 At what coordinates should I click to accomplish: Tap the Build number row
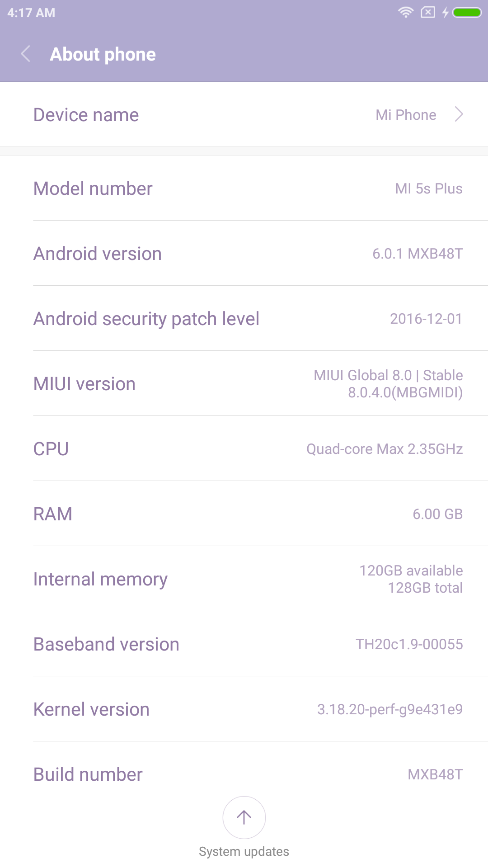244,774
